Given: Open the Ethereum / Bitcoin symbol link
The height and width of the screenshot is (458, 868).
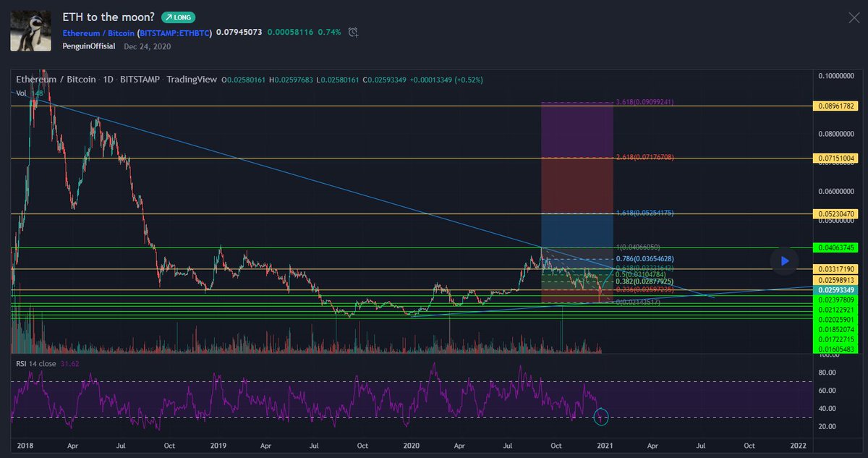Looking at the screenshot, I should click(x=98, y=33).
